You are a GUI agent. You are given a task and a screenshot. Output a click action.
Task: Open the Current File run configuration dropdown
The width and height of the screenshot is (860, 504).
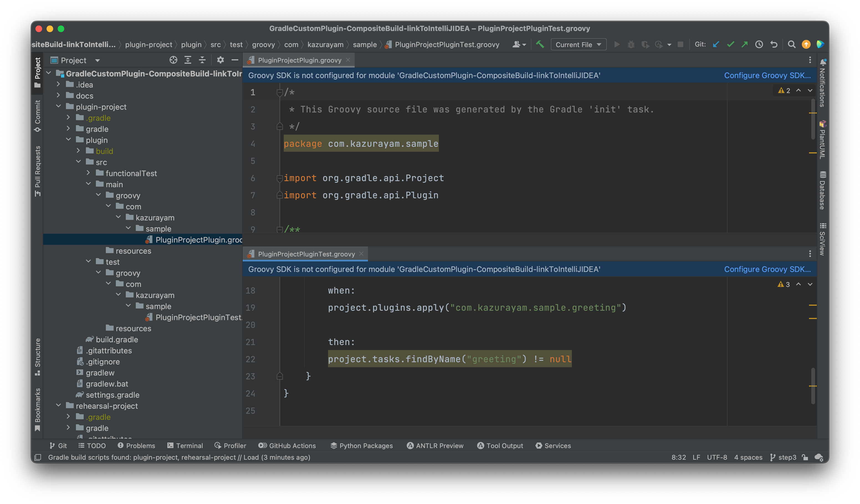pyautogui.click(x=579, y=44)
